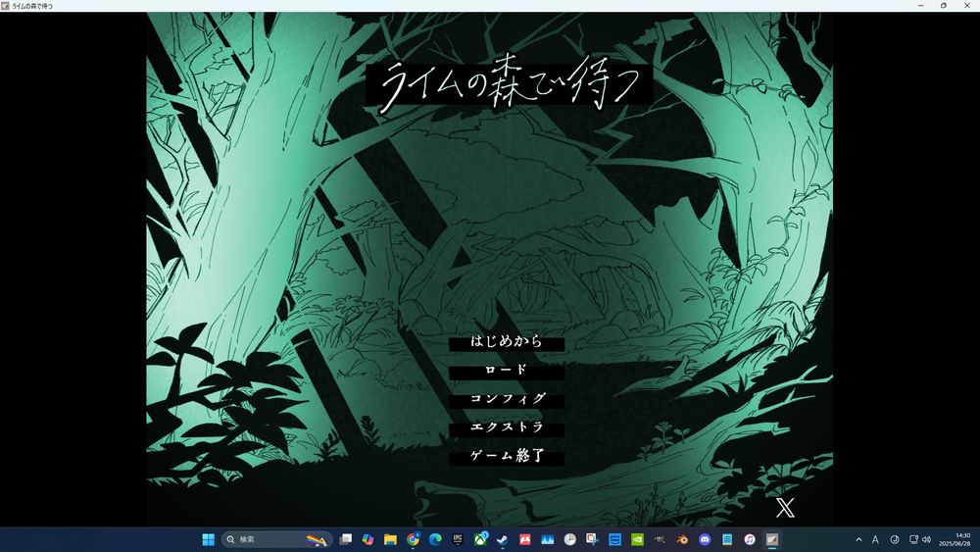Viewport: 980px width, 552px height.
Task: Restore down the game window
Action: tap(943, 6)
